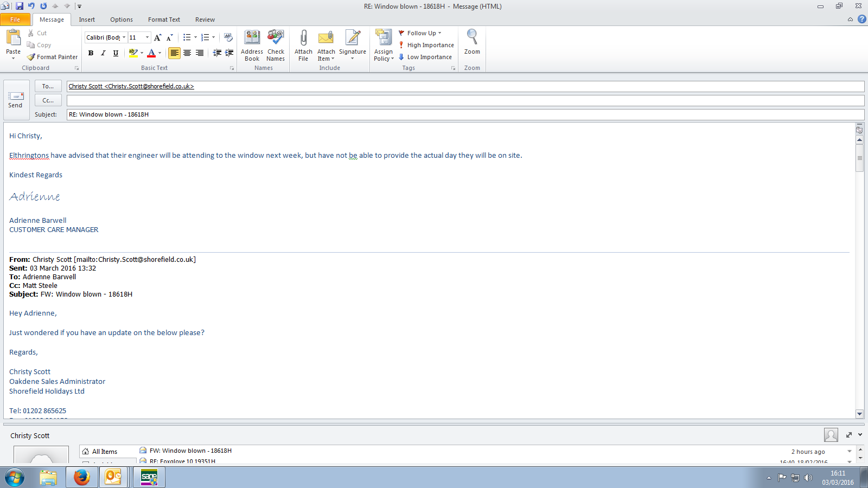Viewport: 868px width, 488px height.
Task: Collapse the People Pane chevron
Action: click(x=860, y=435)
